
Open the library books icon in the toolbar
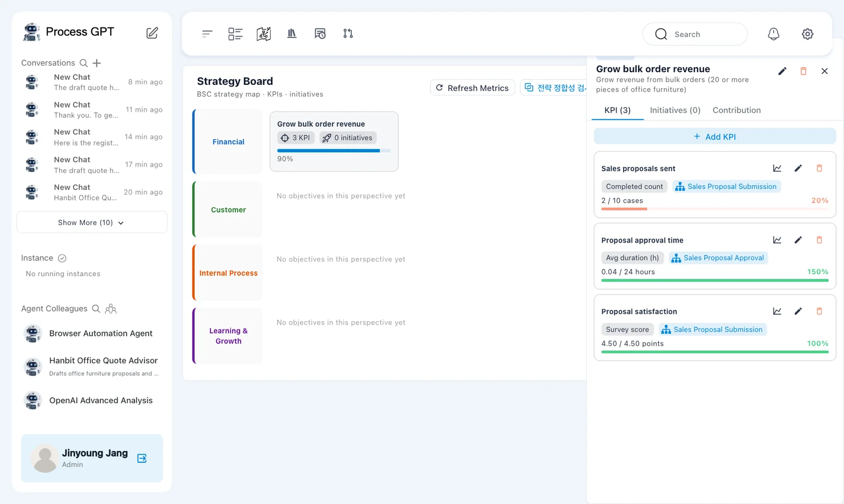click(x=292, y=34)
